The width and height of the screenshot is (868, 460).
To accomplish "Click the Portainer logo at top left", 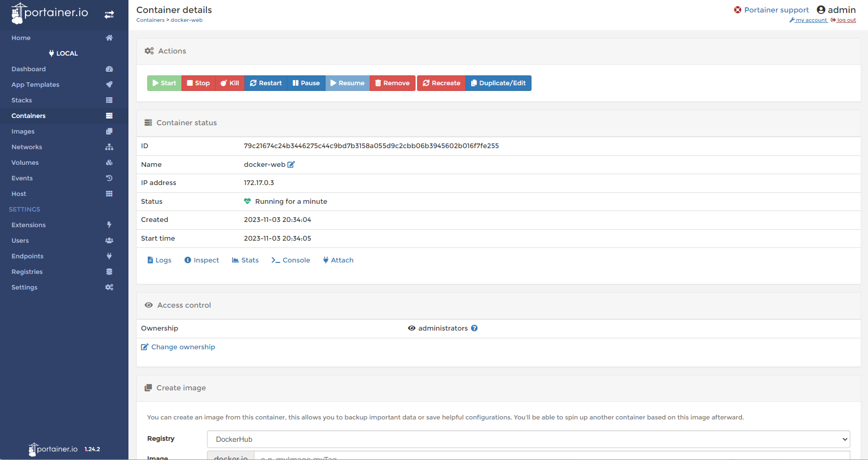I will click(x=50, y=13).
